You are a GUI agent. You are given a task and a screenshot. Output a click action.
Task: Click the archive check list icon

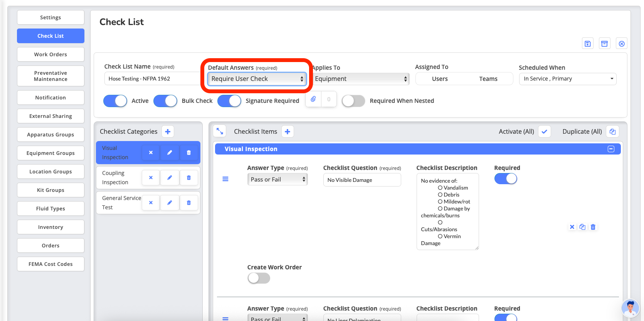pos(604,44)
